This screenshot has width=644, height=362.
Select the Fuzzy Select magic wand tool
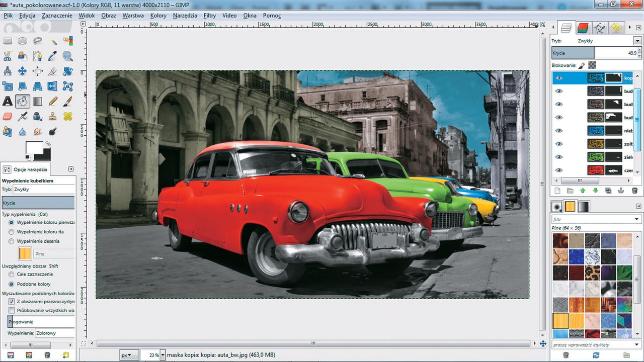click(53, 41)
